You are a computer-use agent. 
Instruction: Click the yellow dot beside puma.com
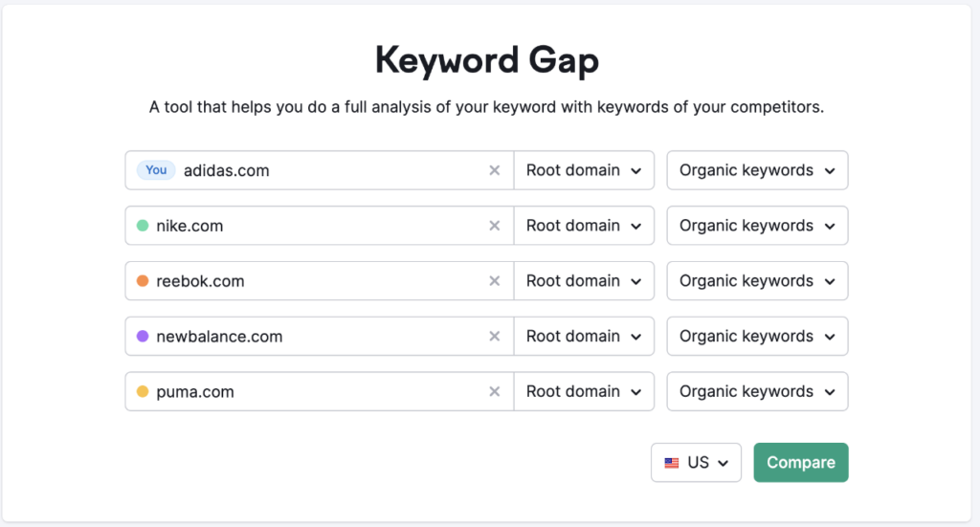[x=143, y=391]
